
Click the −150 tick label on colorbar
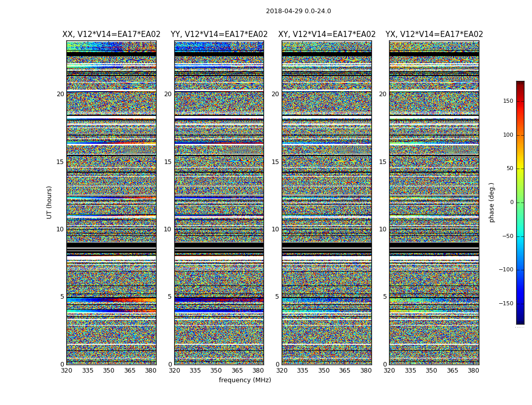506,303
